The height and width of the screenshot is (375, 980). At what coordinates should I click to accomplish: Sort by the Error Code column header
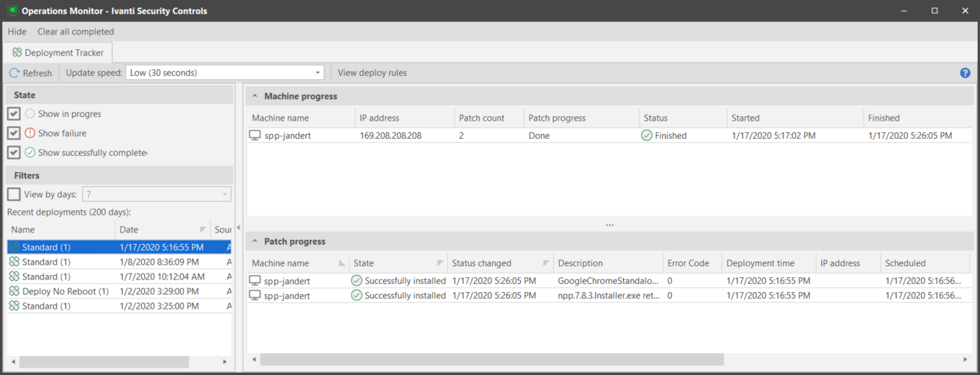[692, 263]
